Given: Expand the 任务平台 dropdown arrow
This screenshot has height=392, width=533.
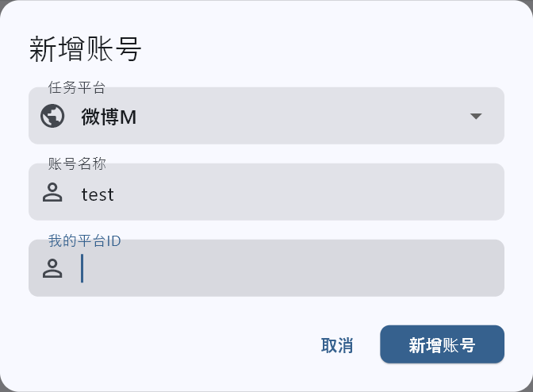Looking at the screenshot, I should (476, 116).
